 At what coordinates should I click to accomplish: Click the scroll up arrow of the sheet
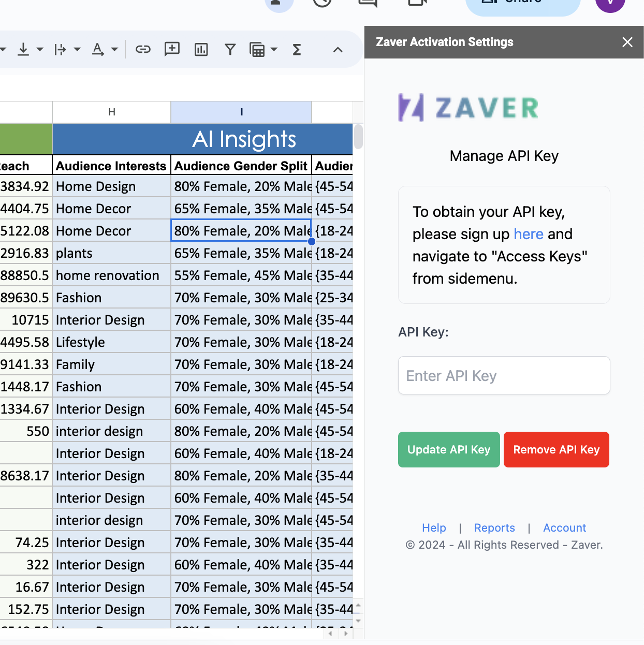pos(358,605)
